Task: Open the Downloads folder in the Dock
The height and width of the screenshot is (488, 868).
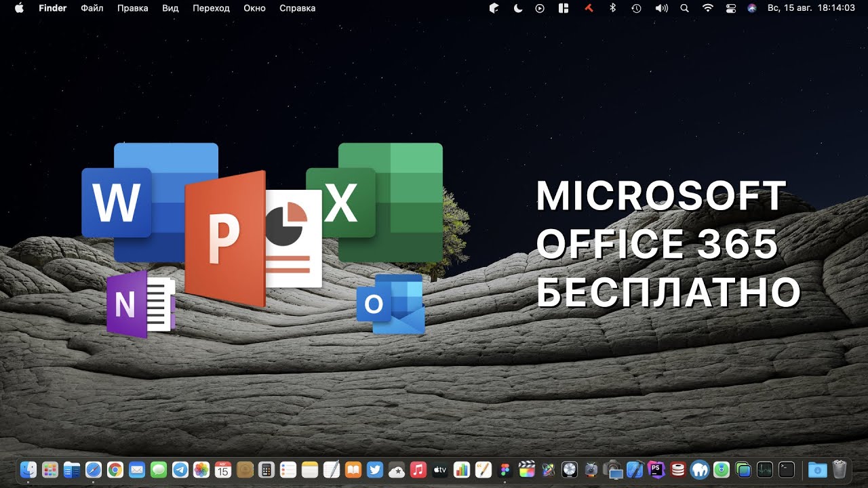Action: [x=818, y=469]
